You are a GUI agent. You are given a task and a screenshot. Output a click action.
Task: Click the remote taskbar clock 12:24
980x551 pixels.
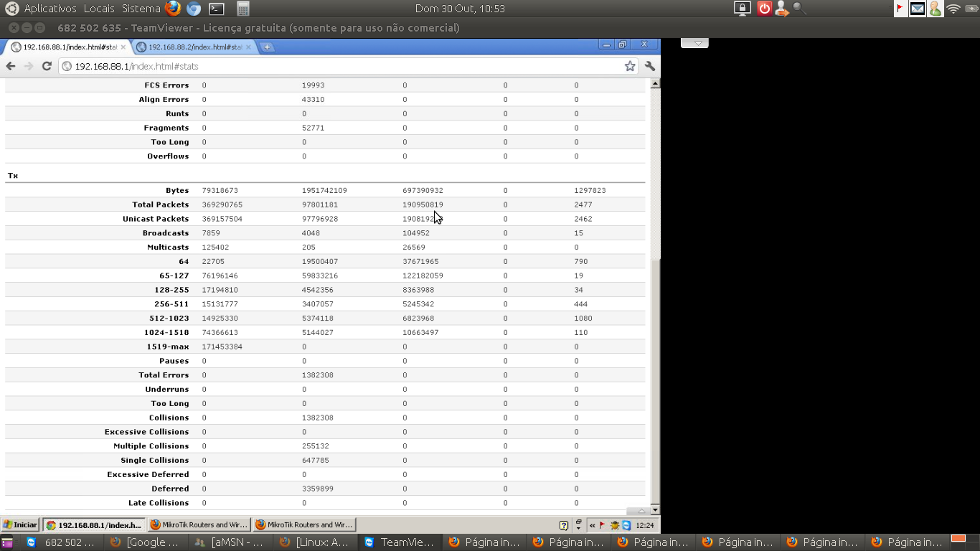click(x=644, y=525)
